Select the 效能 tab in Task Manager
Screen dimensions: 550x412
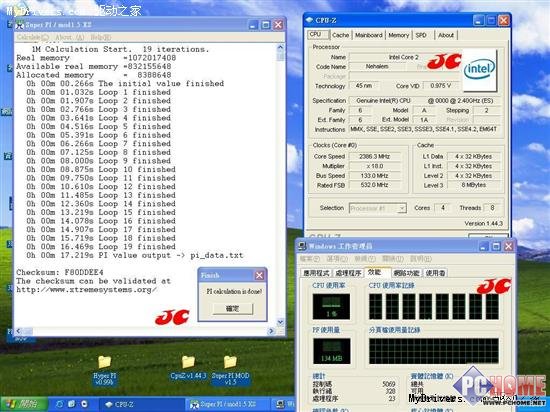point(376,272)
